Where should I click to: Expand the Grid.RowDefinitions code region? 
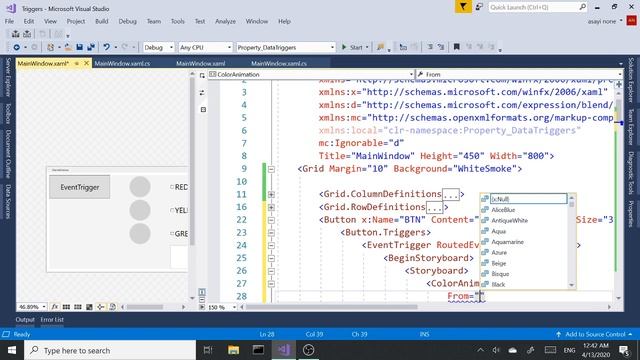pyautogui.click(x=271, y=207)
